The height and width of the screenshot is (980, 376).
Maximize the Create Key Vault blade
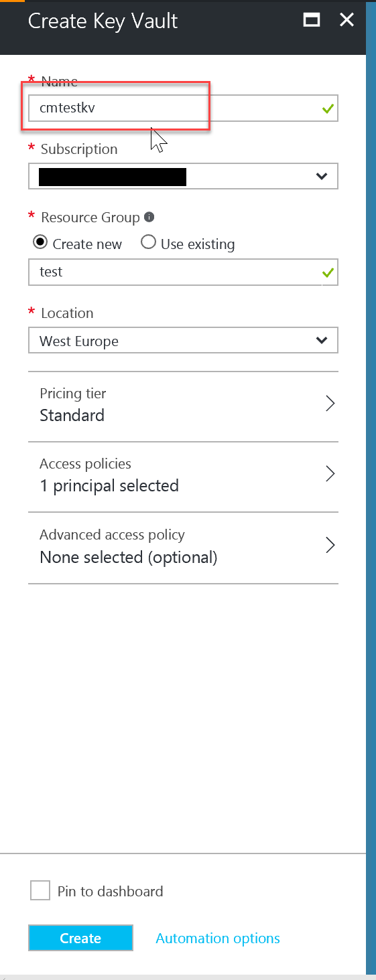tap(312, 20)
